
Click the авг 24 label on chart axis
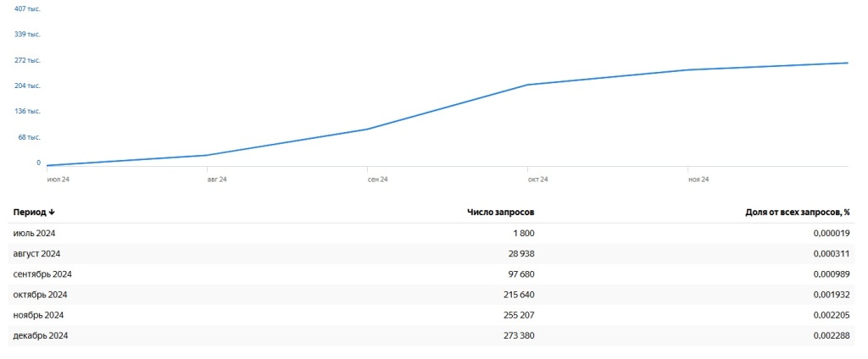tap(217, 179)
